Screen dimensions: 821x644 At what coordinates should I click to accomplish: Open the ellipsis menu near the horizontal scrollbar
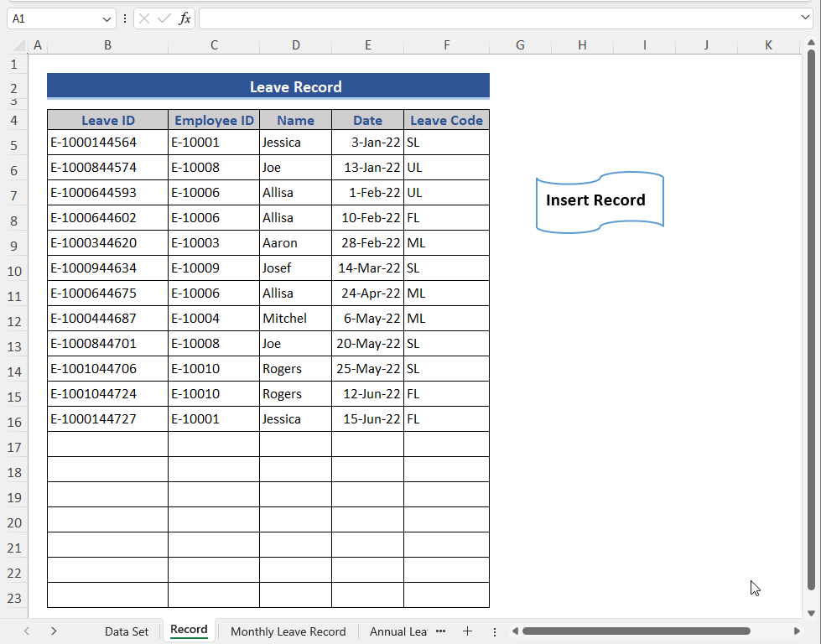[495, 631]
